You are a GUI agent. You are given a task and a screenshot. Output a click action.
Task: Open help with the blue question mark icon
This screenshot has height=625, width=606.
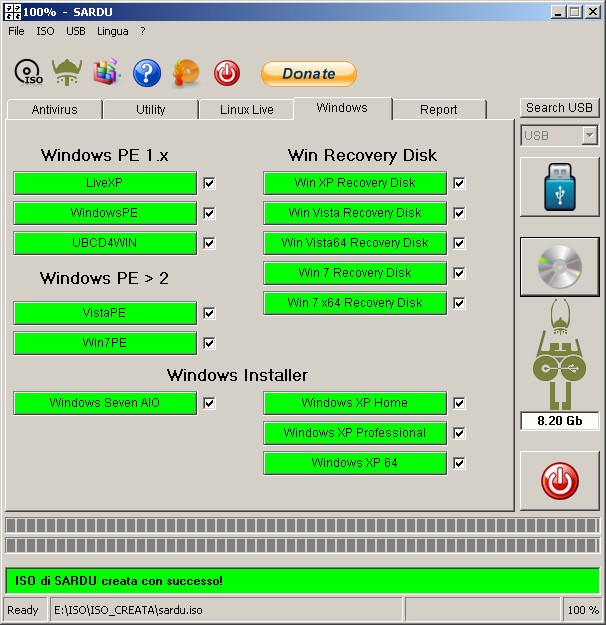tap(147, 73)
